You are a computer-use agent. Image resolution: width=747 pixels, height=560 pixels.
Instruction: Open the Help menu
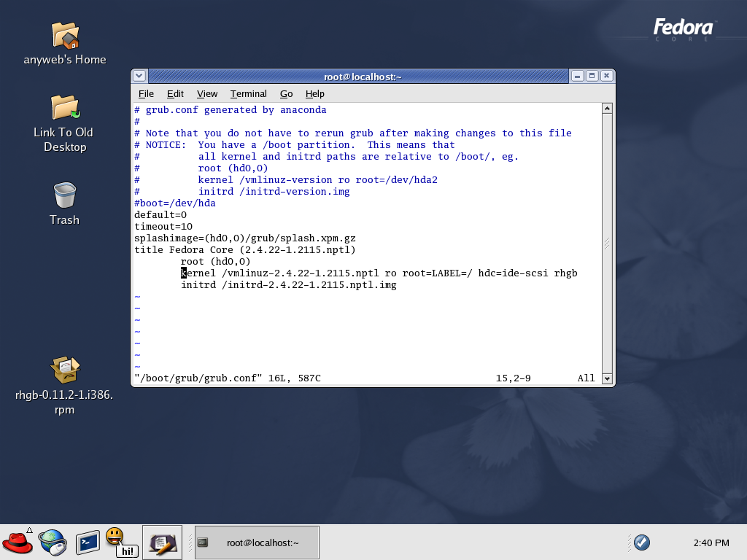[x=315, y=94]
